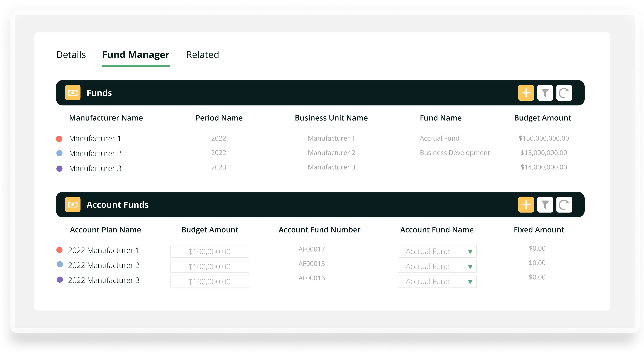Select the red dot for Manufacturer 1
The width and height of the screenshot is (644, 352).
[59, 139]
